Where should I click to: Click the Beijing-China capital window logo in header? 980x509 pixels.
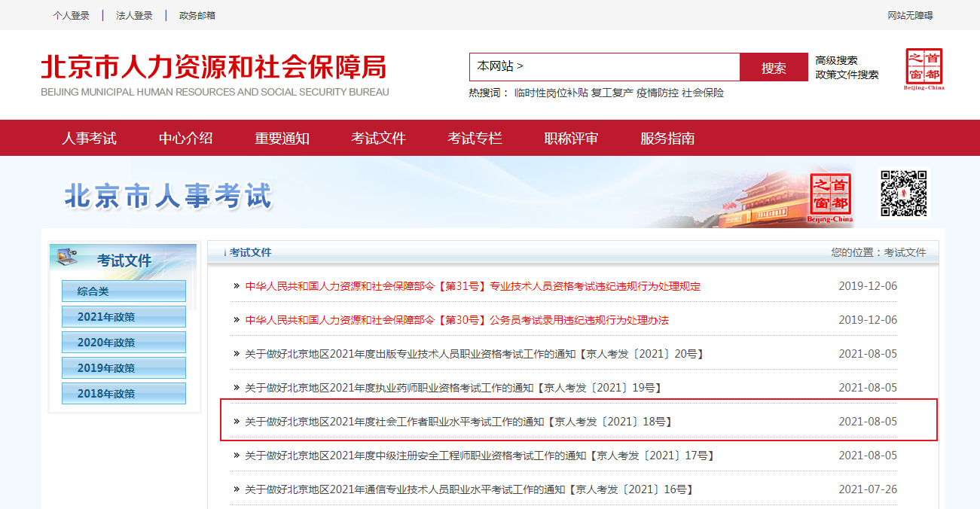pyautogui.click(x=924, y=69)
